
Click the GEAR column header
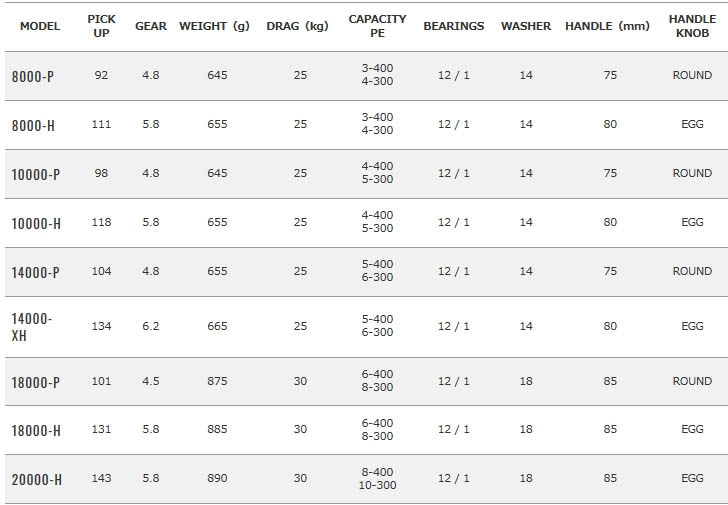[151, 26]
